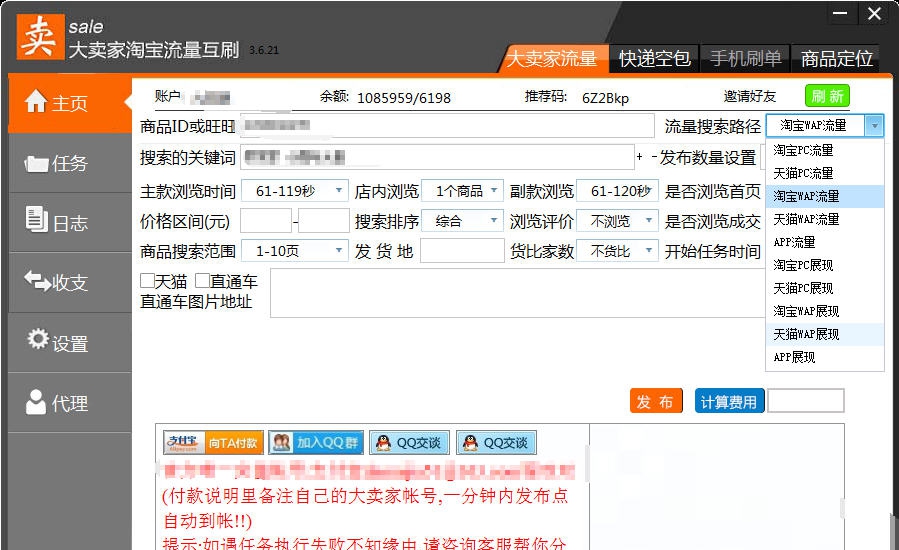The image size is (899, 550).
Task: Open the 任务 tasks sidebar section
Action: 70,163
